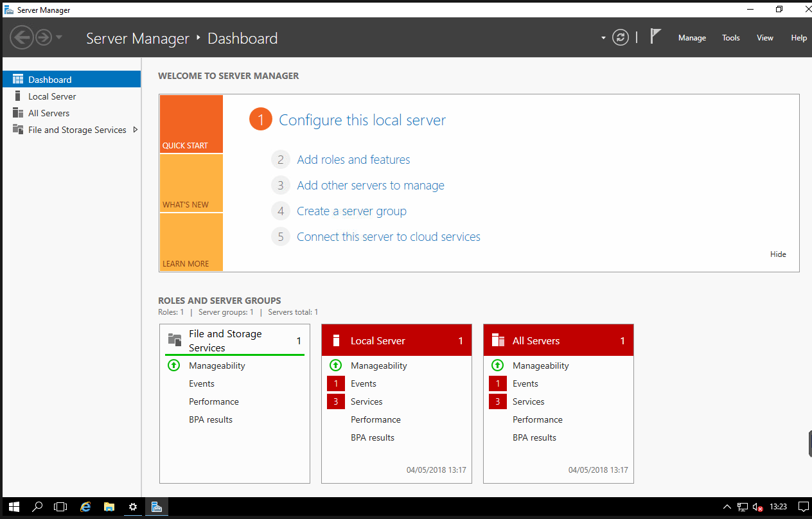Open Task View on the taskbar
812x519 pixels.
coord(60,507)
